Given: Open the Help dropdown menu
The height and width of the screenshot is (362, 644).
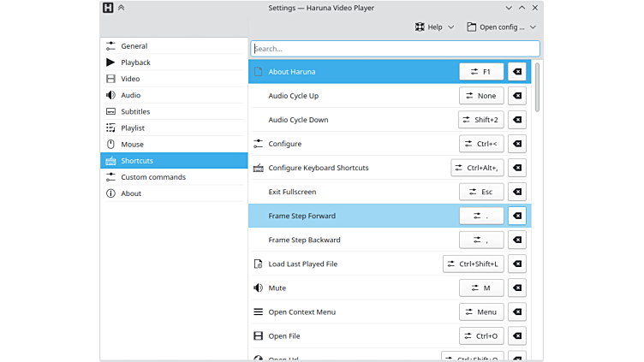Looking at the screenshot, I should click(x=434, y=27).
